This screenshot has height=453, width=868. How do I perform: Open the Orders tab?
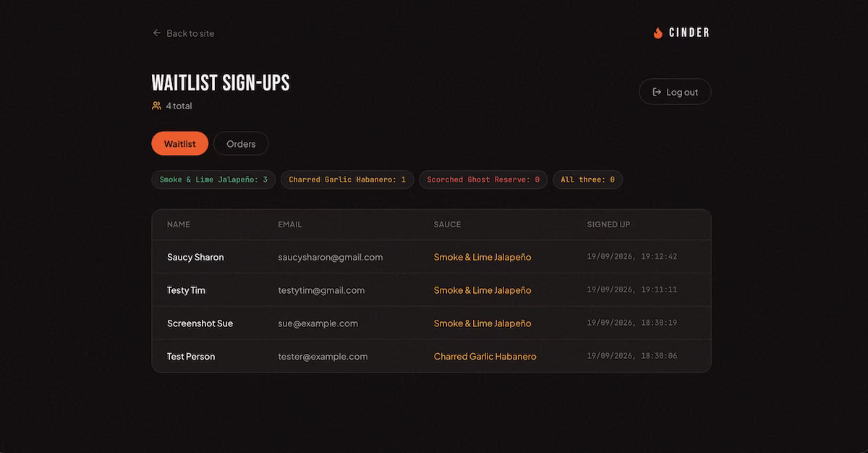(x=241, y=143)
